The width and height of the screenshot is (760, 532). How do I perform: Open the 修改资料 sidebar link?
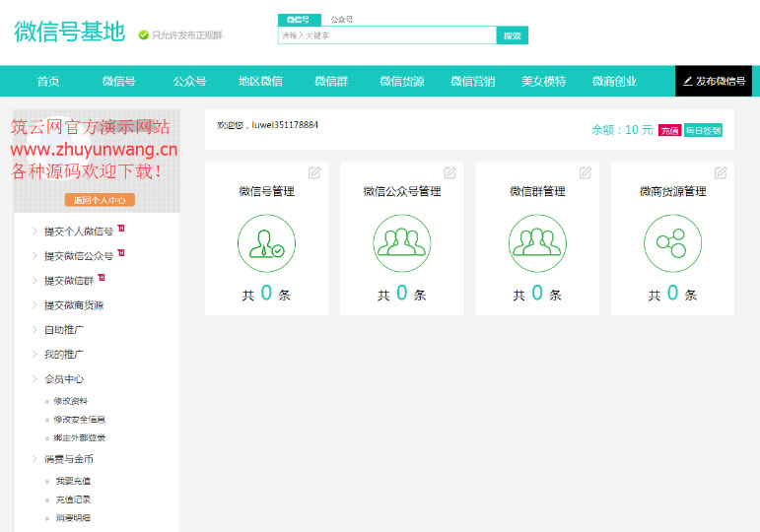70,401
